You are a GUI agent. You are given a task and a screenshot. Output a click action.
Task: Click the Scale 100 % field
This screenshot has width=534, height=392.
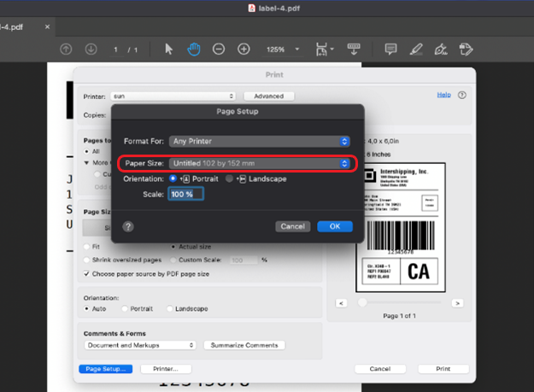(186, 194)
